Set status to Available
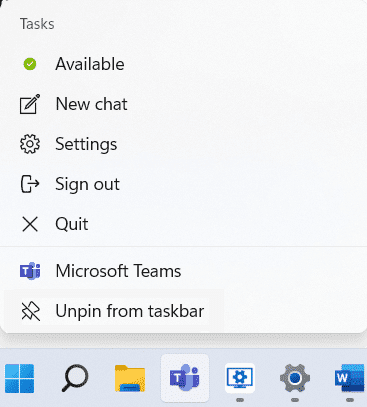 [x=183, y=64]
